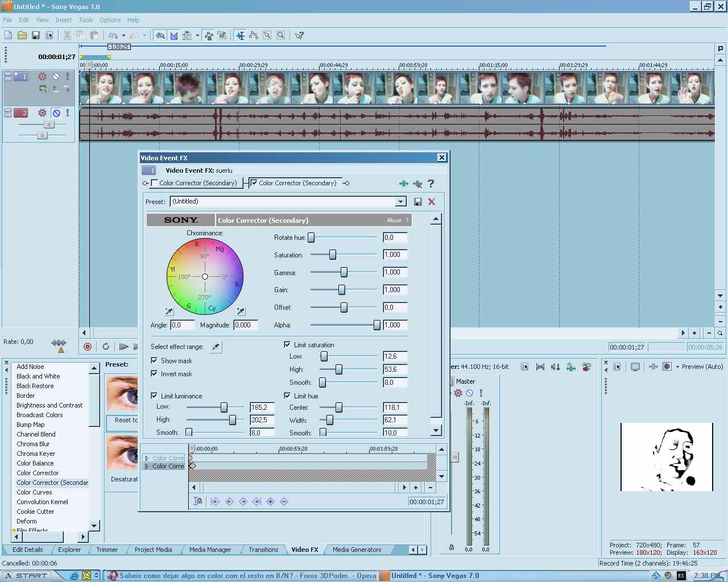Uncheck the Show mask checkbox
The width and height of the screenshot is (728, 582).
click(154, 361)
